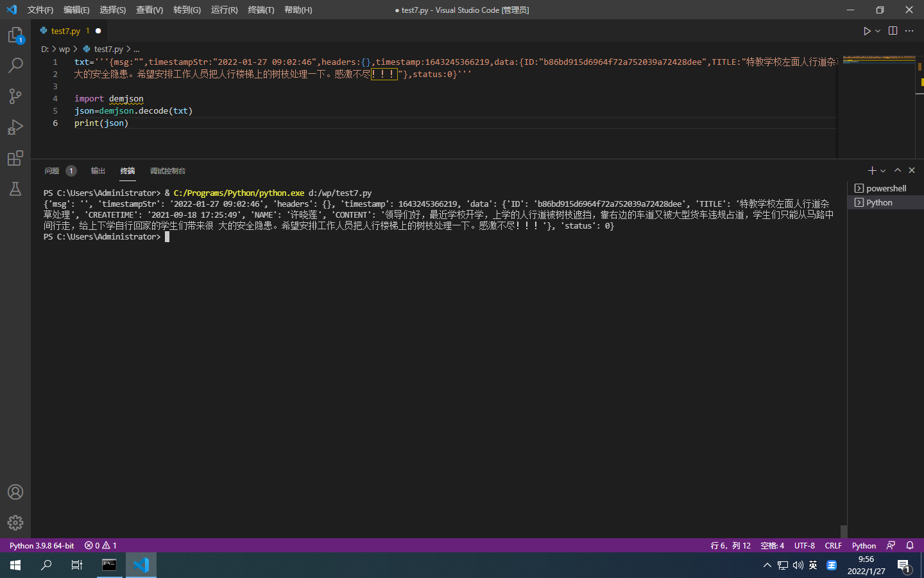The image size is (924, 578).
Task: Click the unsaved dot on test7.py tab
Action: (x=98, y=31)
